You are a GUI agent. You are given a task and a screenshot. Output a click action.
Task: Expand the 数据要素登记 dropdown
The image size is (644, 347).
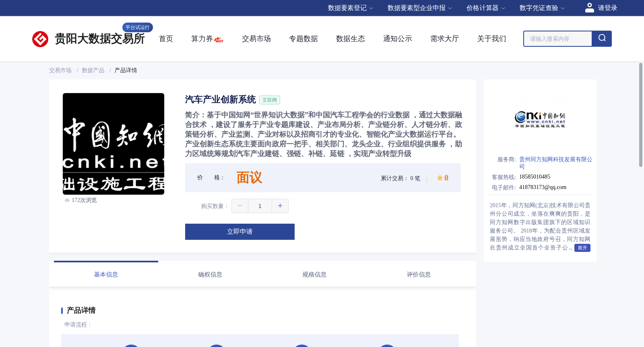pos(351,8)
